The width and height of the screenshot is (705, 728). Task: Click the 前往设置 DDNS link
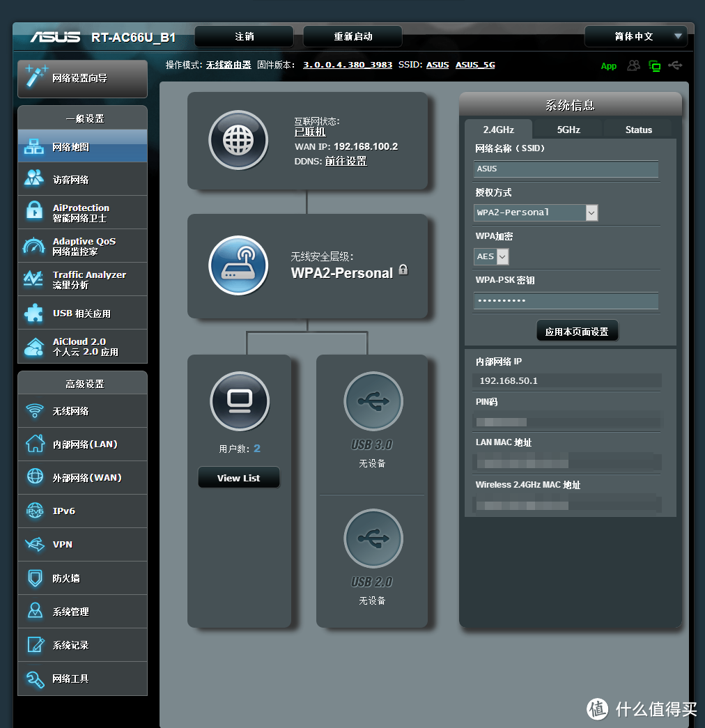click(346, 161)
